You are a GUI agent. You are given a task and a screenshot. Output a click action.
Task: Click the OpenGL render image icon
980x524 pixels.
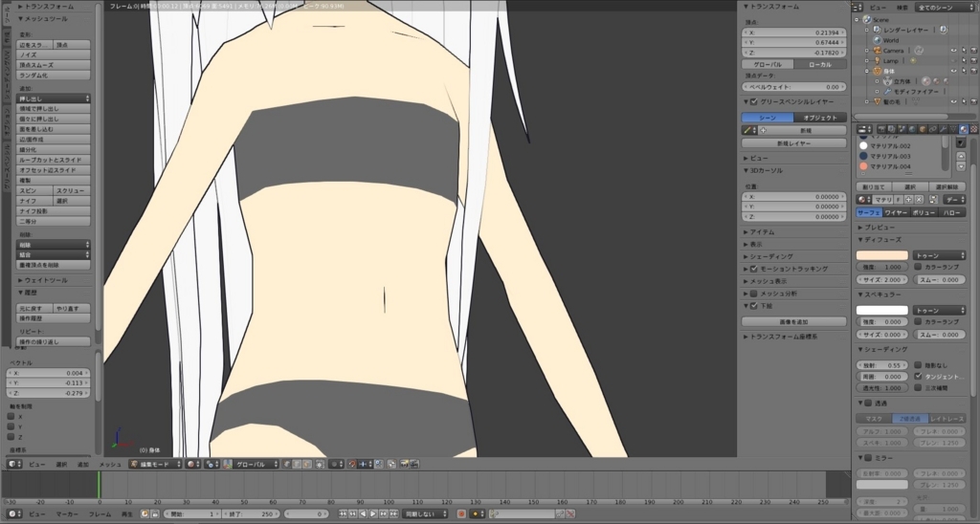(403, 464)
